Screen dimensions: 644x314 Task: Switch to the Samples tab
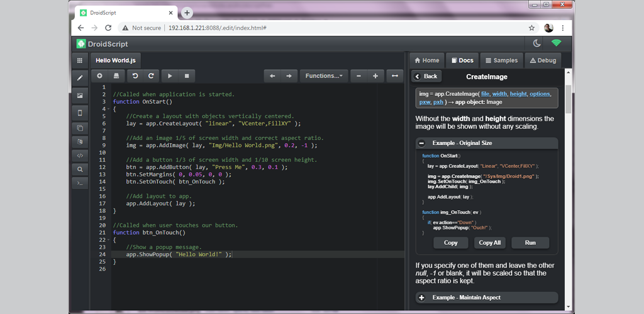501,60
